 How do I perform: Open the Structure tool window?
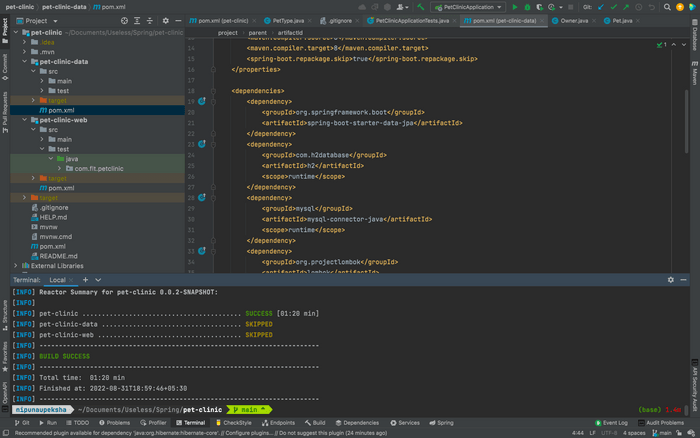(x=5, y=315)
